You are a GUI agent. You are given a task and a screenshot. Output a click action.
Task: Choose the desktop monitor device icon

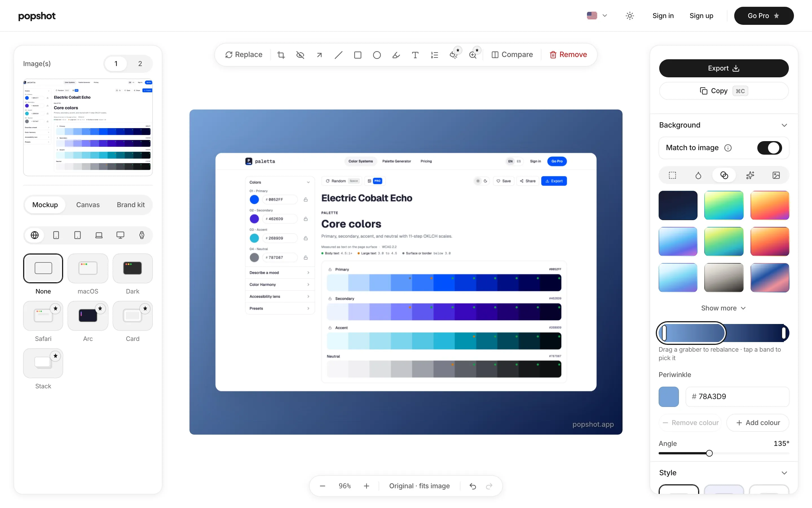[x=120, y=235]
